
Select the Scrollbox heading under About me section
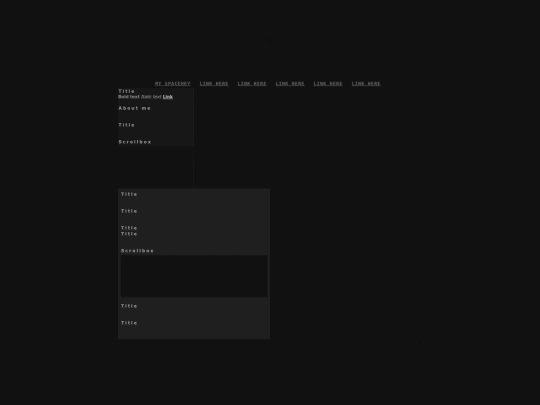tap(135, 142)
